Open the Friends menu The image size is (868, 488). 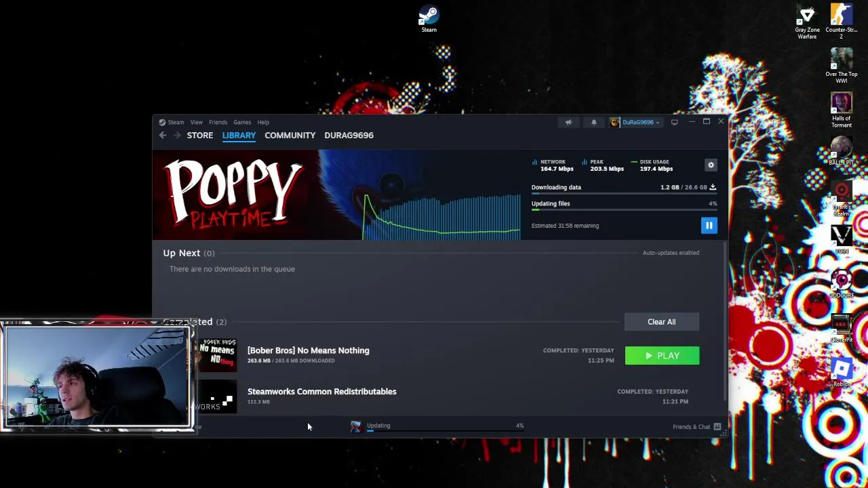[x=218, y=122]
